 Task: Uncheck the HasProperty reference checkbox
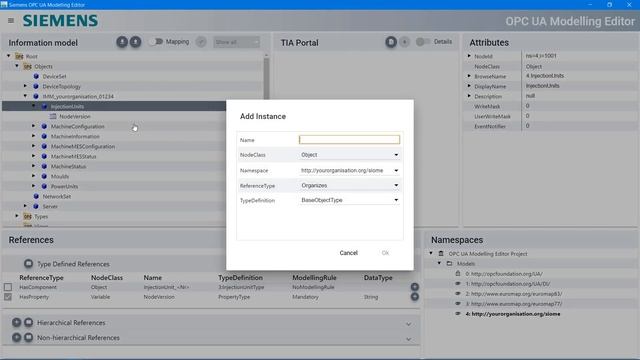(x=8, y=297)
